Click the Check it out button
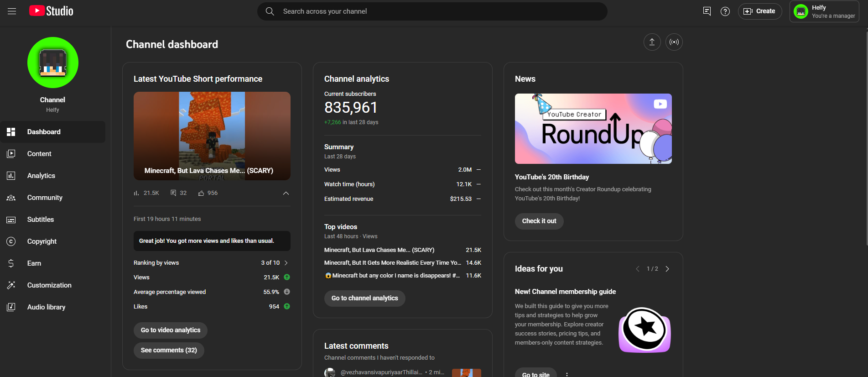This screenshot has height=377, width=868. (x=539, y=221)
